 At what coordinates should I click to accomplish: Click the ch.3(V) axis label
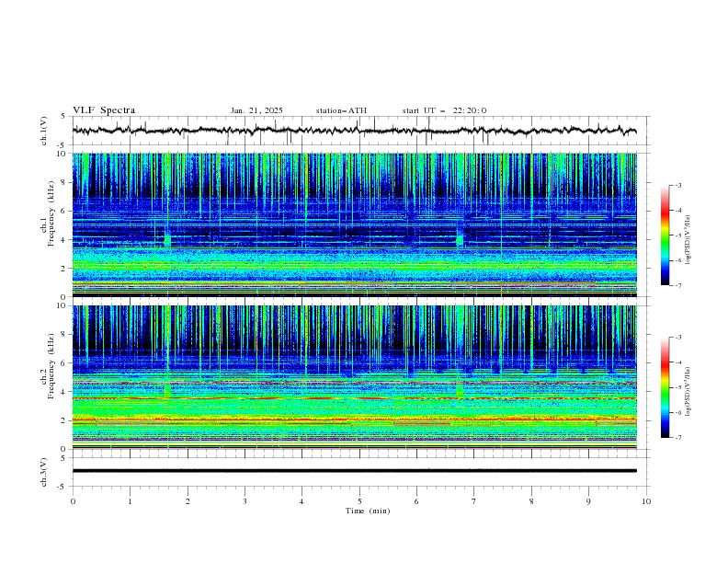pyautogui.click(x=44, y=472)
